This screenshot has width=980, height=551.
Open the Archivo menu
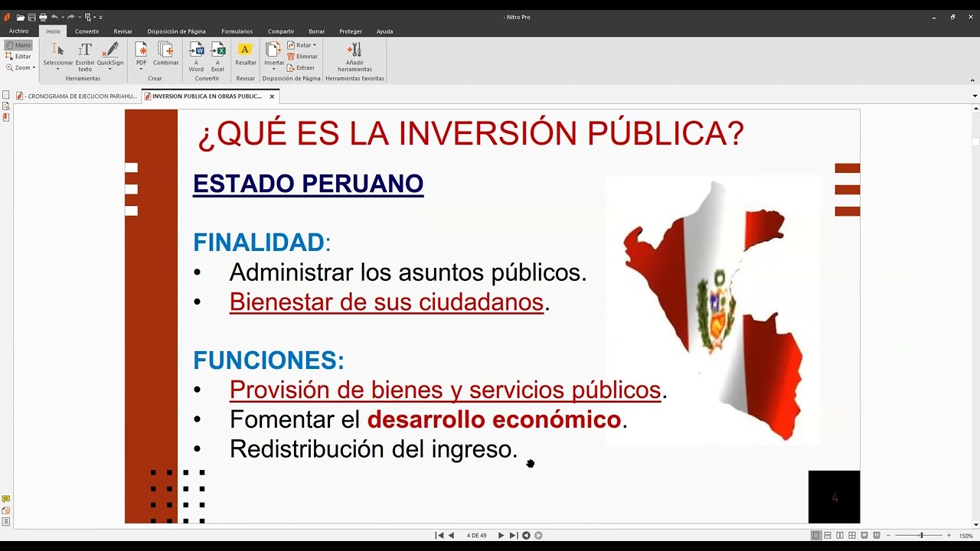[19, 31]
